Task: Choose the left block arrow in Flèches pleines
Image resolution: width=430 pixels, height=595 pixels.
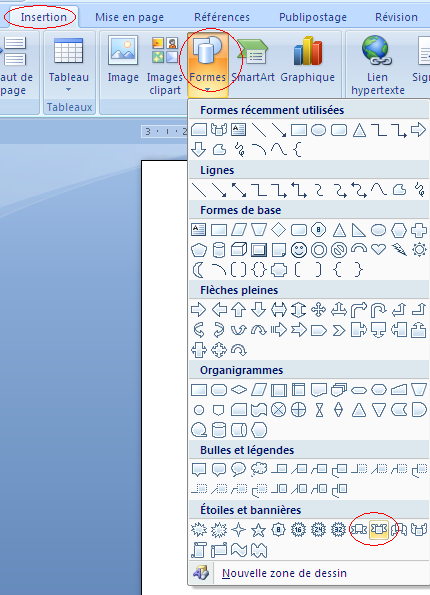Action: tap(219, 310)
